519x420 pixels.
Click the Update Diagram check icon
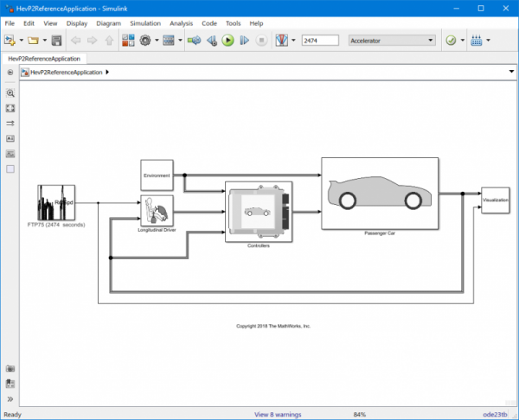pos(451,40)
